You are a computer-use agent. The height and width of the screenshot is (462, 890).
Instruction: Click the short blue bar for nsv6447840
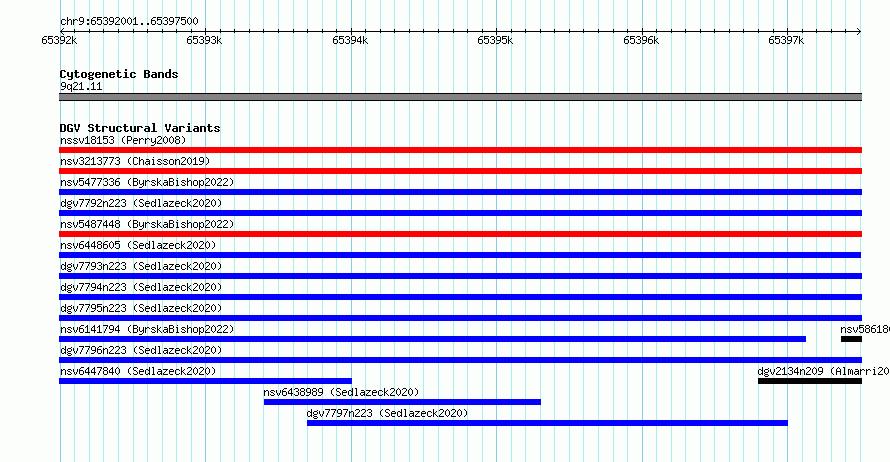pos(205,381)
